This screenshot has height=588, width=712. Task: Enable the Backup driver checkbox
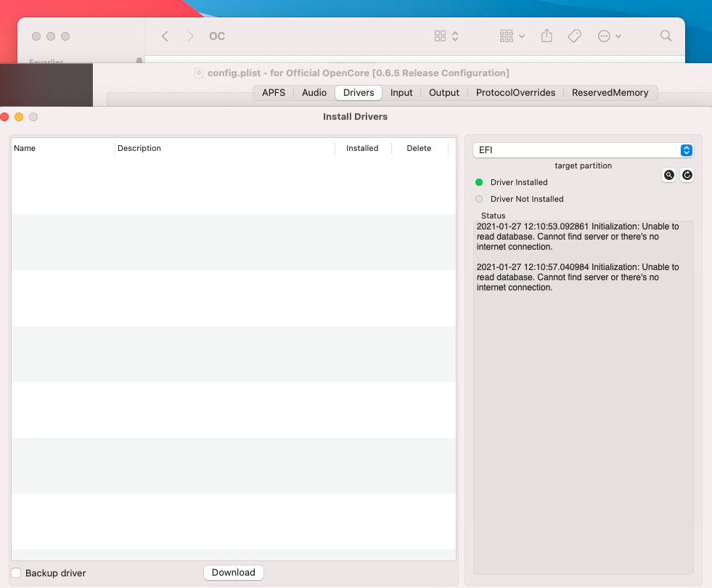(x=16, y=573)
